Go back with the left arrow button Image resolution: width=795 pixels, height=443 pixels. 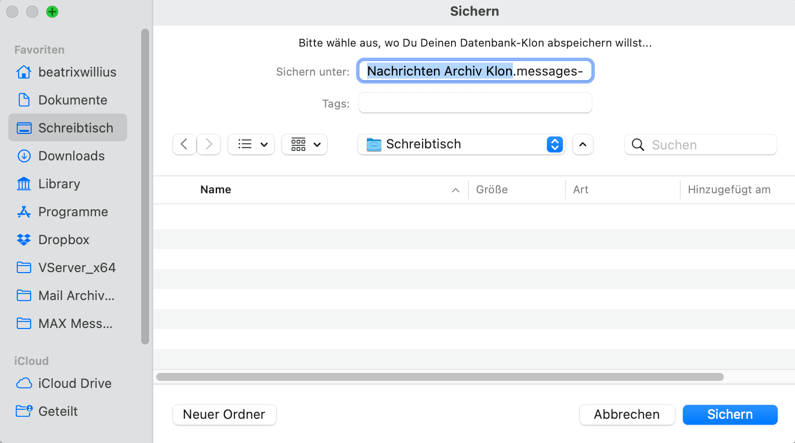point(184,144)
